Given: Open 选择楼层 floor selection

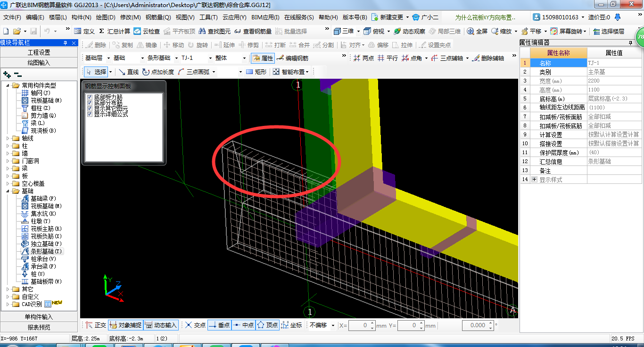Looking at the screenshot, I should [609, 31].
